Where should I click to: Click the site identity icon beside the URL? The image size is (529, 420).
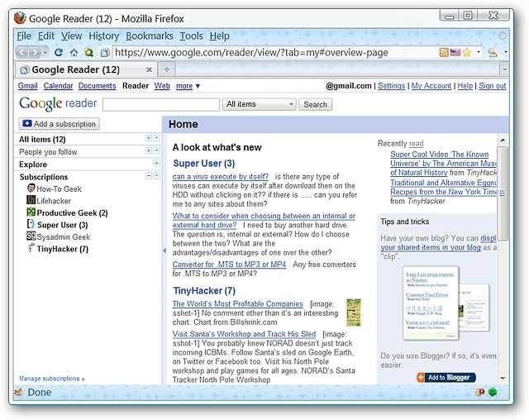[105, 53]
